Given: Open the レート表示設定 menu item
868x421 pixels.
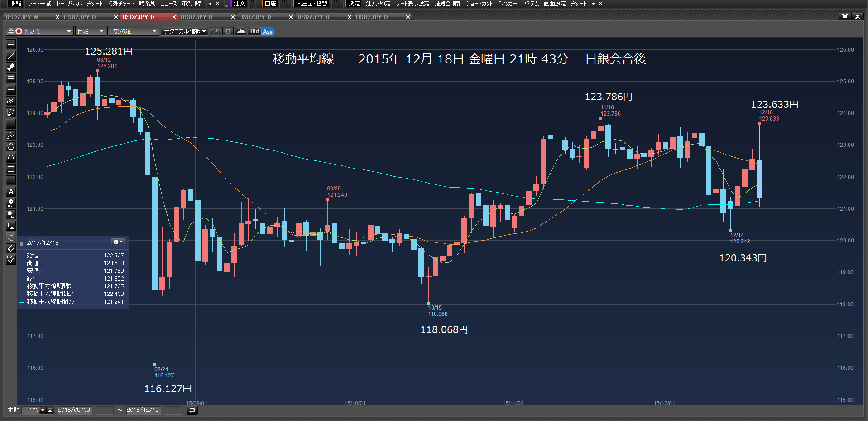Looking at the screenshot, I should point(412,4).
